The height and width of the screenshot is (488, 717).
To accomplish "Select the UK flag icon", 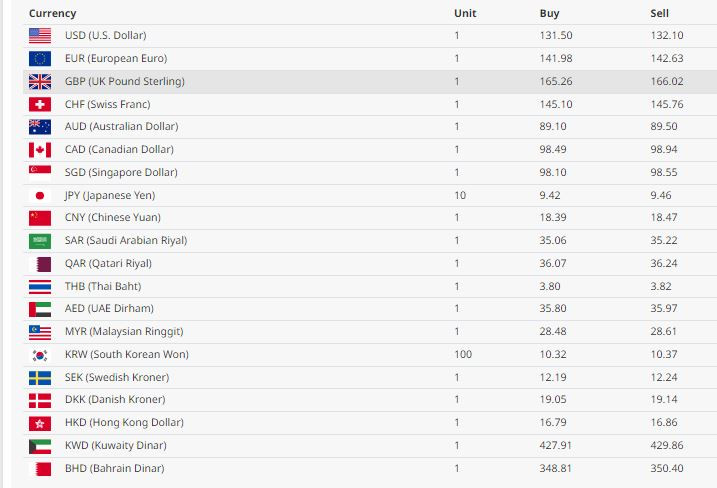I will click(x=40, y=81).
